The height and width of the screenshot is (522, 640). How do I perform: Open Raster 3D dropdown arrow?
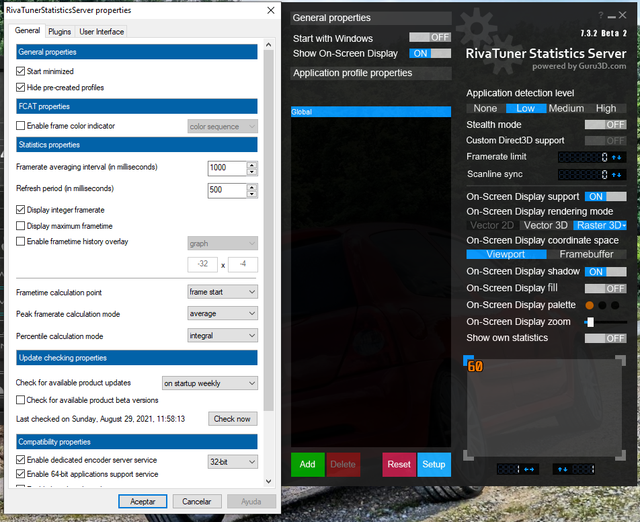[624, 226]
